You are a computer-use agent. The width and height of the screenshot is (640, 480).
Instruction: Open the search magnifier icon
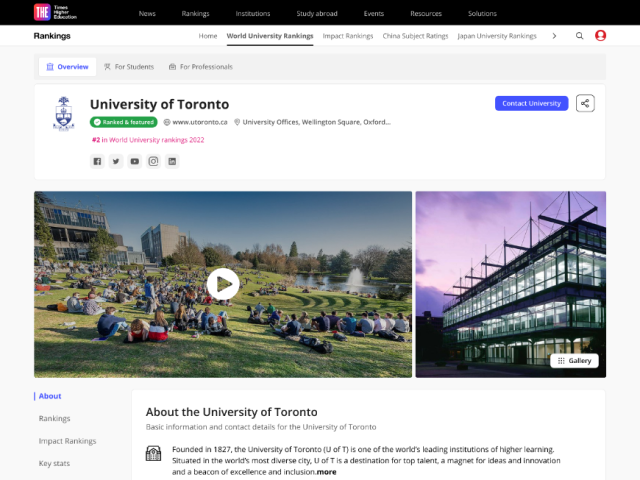tap(579, 36)
